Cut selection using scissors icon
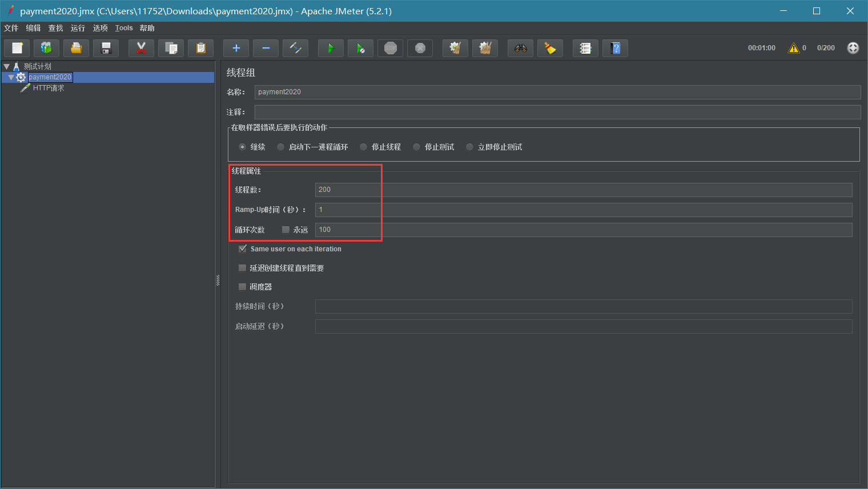This screenshot has height=489, width=868. coord(142,48)
